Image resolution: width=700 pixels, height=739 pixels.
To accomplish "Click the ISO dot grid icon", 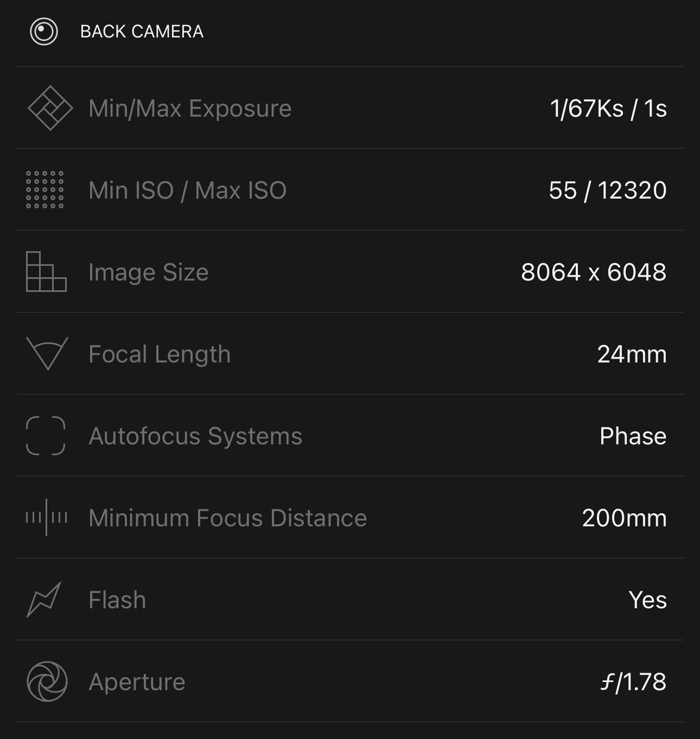I will click(45, 189).
